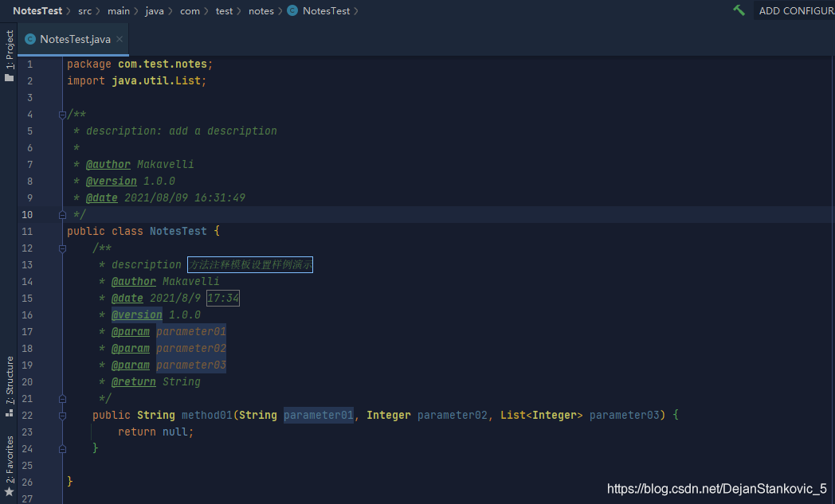
Task: Click line number 11 in gutter
Action: pos(27,232)
